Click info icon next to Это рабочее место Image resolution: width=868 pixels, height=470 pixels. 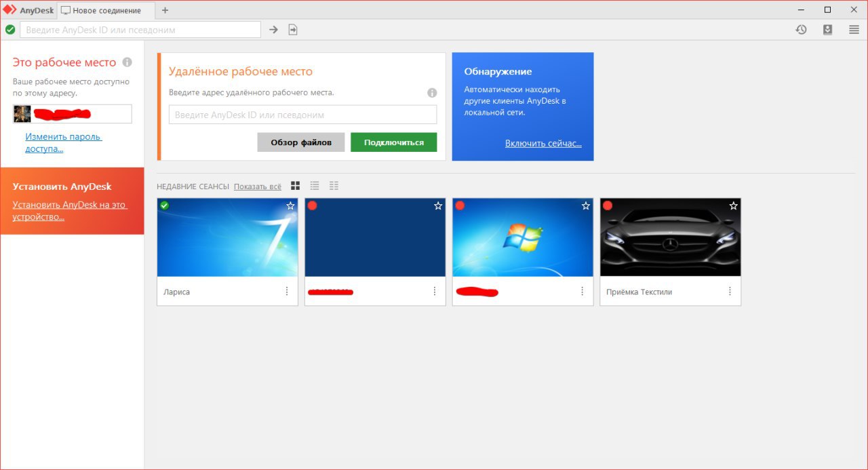(x=127, y=62)
